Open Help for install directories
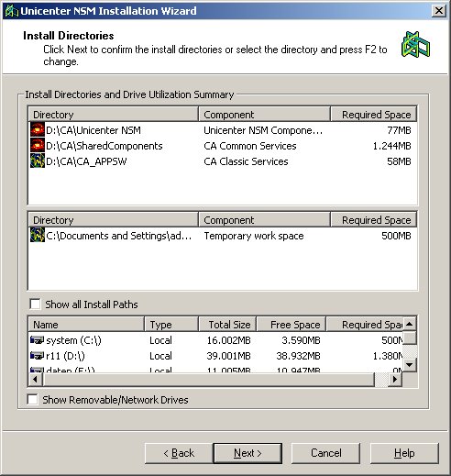Screen dimensions: 451x476 click(x=404, y=453)
